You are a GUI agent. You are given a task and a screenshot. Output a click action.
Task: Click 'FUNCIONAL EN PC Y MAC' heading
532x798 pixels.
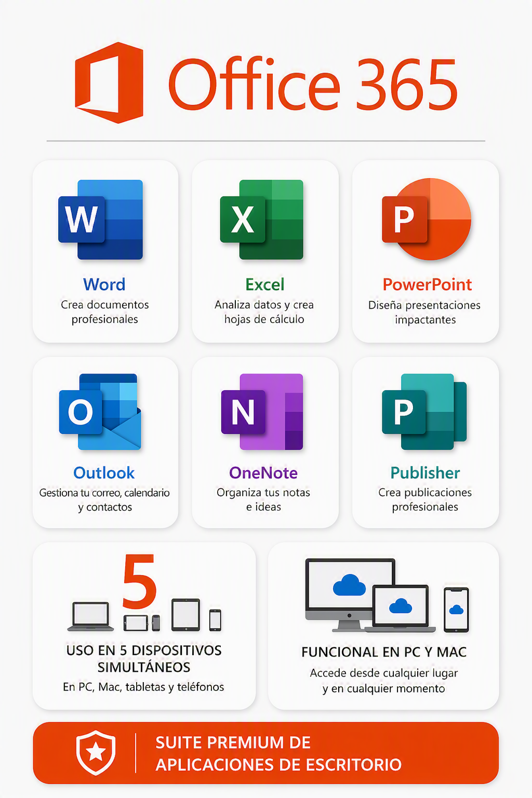(x=384, y=652)
